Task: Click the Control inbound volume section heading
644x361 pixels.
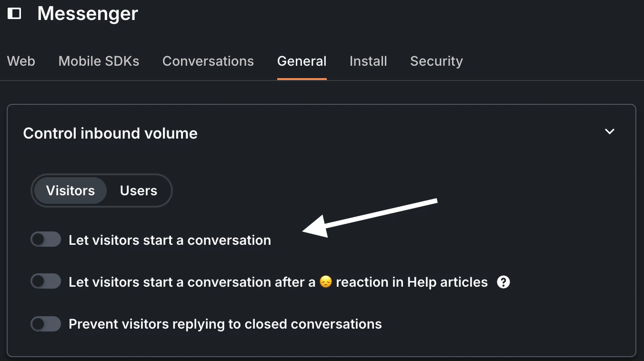Action: coord(110,133)
